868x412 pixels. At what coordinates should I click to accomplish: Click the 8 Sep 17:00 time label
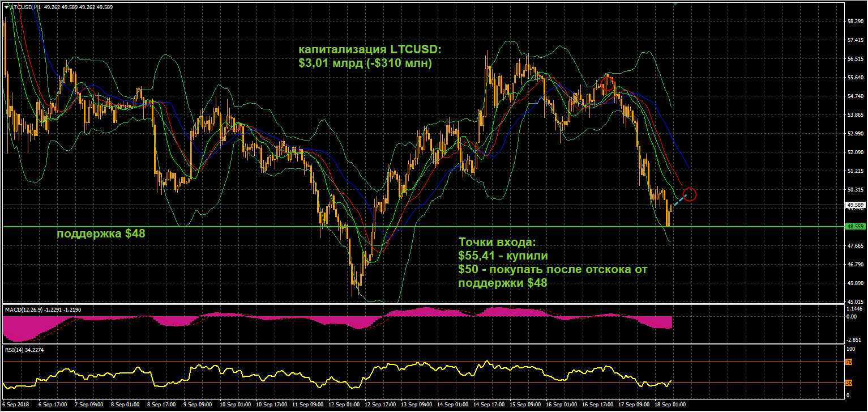163,405
